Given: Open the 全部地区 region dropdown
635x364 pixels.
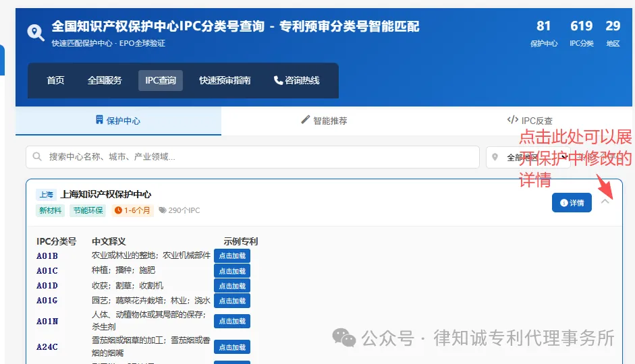Looking at the screenshot, I should pos(528,157).
